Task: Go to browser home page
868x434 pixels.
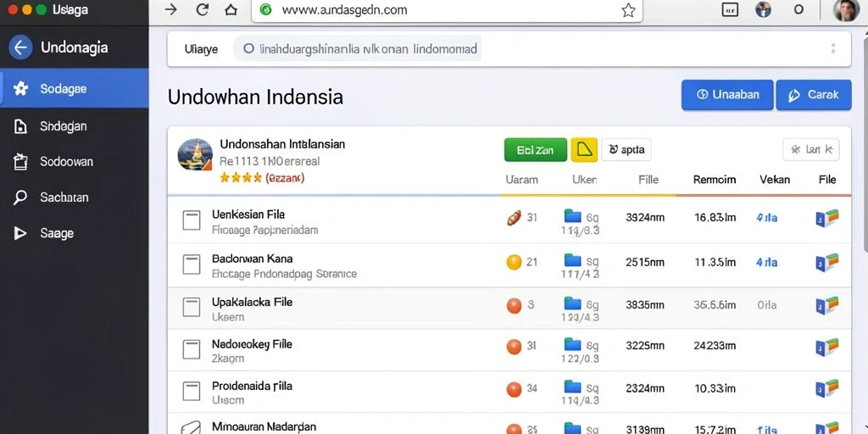Action: pyautogui.click(x=231, y=9)
